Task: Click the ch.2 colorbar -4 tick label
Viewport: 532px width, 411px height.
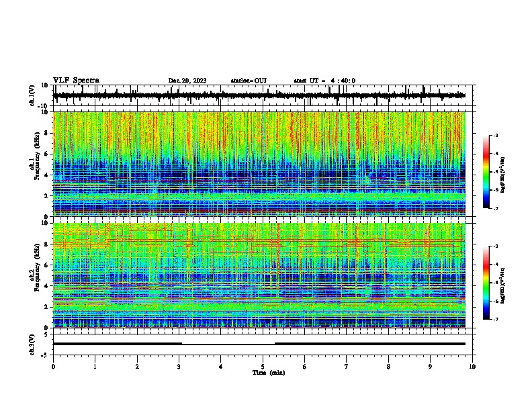Action: tap(496, 265)
